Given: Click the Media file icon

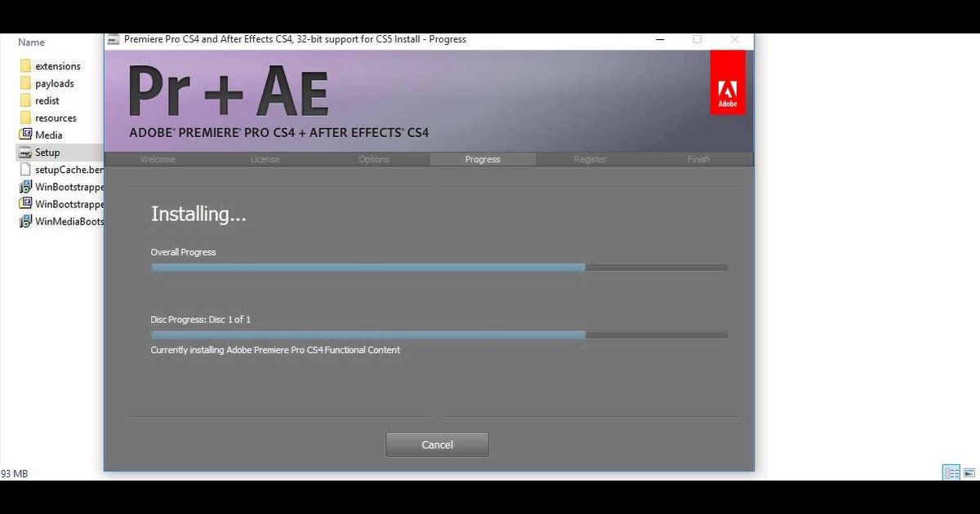Looking at the screenshot, I should tap(25, 135).
